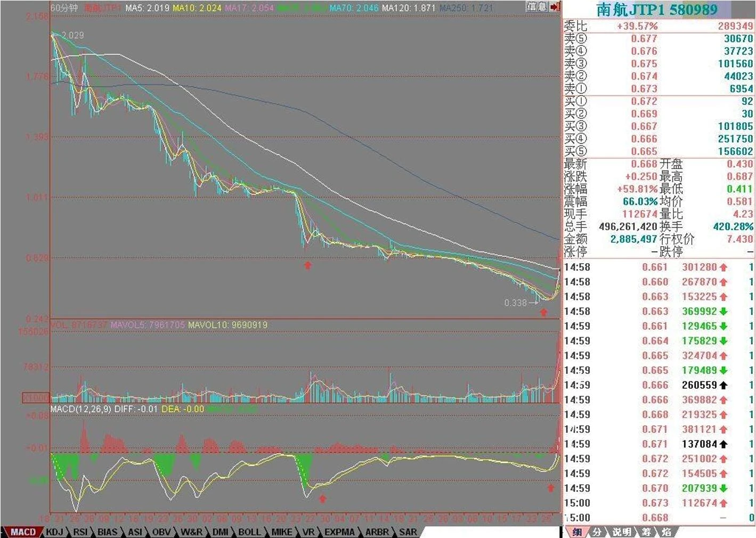Click the MACD(12,26,9) parameter label
756x538 pixels.
coord(80,409)
